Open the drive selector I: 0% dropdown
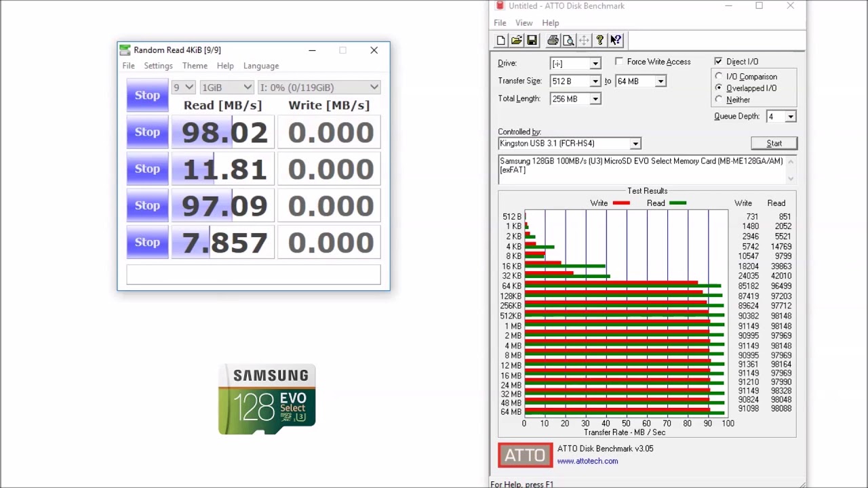The height and width of the screenshot is (488, 868). 319,87
